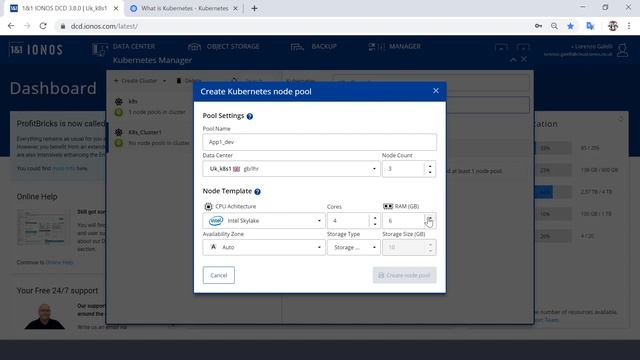Decrease Cores with down arrow

(x=375, y=224)
